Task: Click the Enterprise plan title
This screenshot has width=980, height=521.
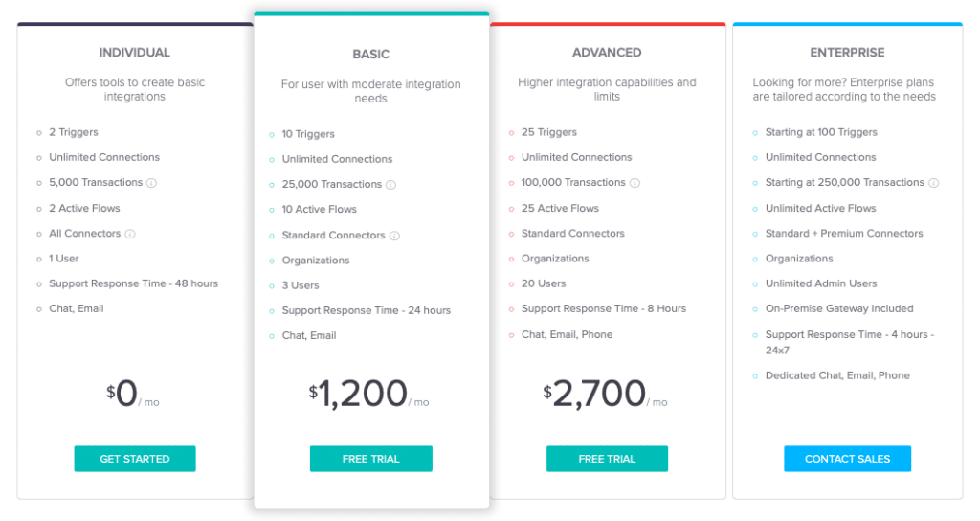Action: tap(847, 53)
